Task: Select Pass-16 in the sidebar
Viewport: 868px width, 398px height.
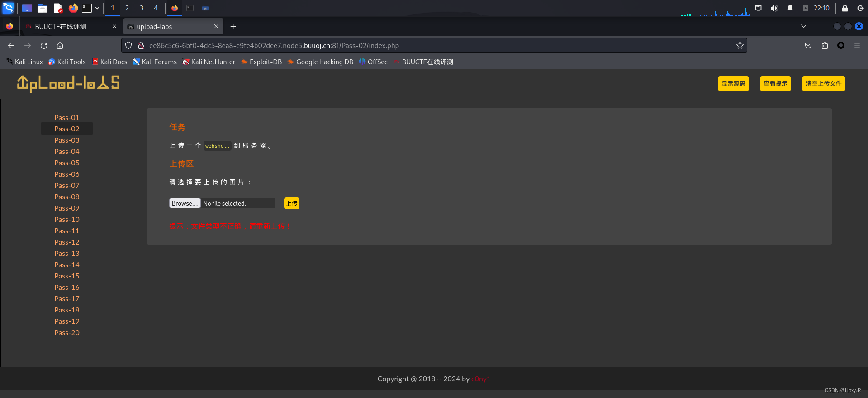Action: click(67, 287)
